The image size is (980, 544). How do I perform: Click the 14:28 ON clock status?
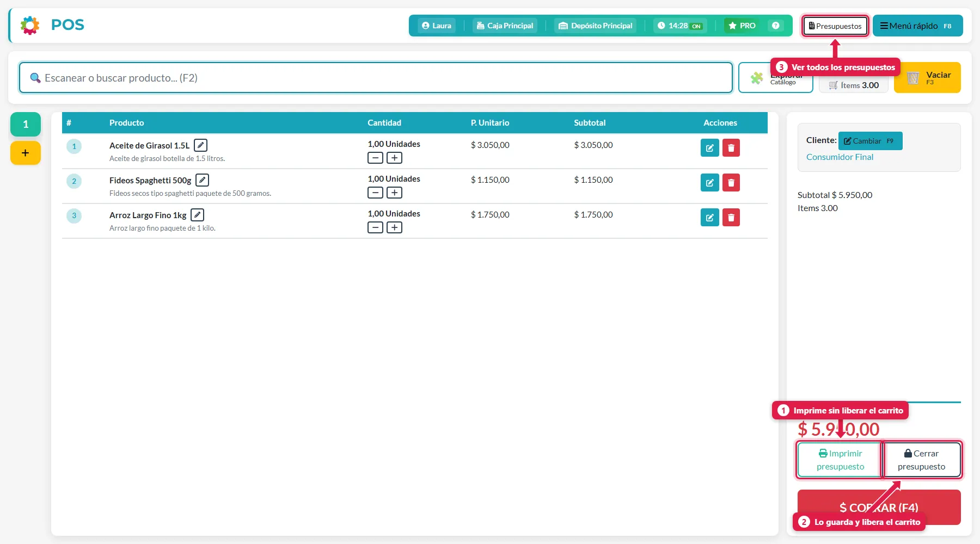[x=680, y=26]
